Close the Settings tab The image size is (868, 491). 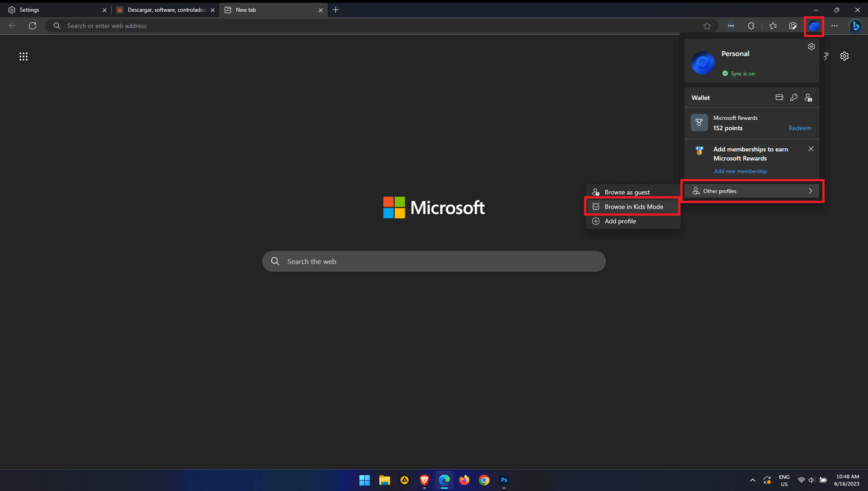[104, 10]
